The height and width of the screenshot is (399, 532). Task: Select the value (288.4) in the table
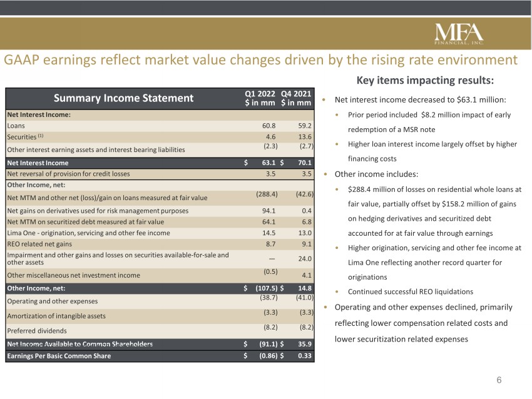[x=267, y=194]
